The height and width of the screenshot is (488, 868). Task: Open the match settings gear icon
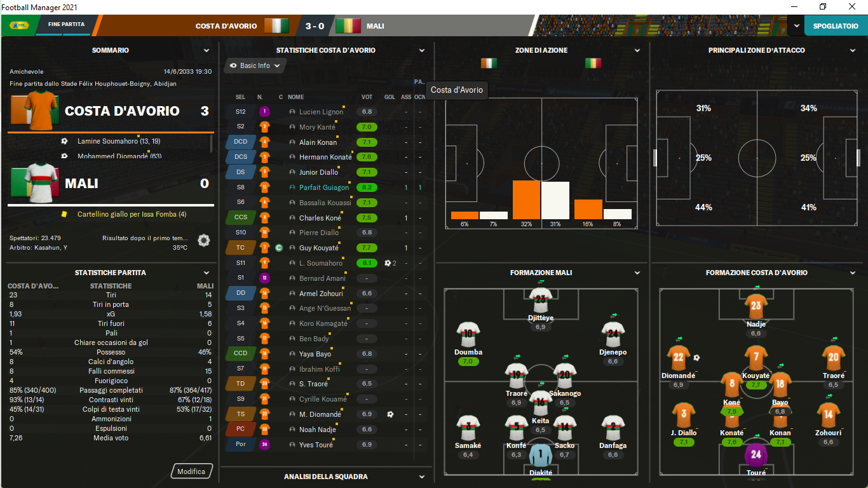pyautogui.click(x=203, y=240)
